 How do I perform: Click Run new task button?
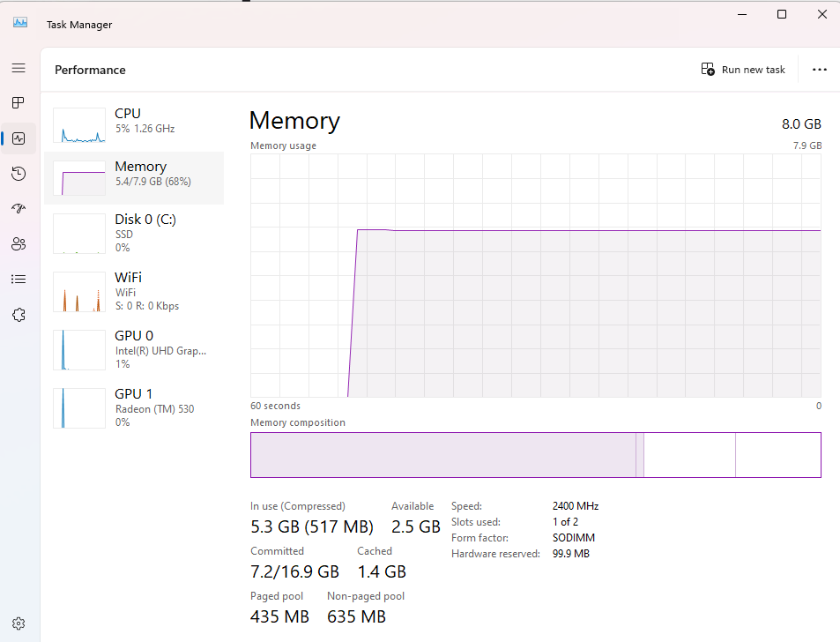coord(743,70)
